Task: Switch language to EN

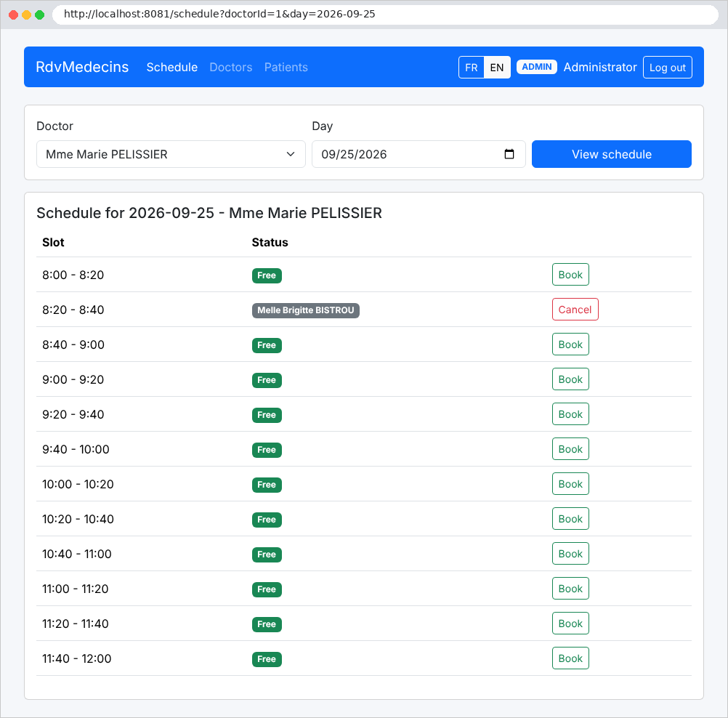Action: pyautogui.click(x=497, y=68)
